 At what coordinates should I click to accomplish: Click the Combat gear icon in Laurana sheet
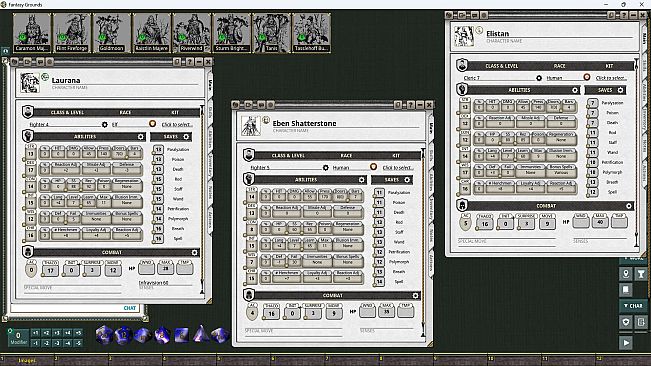click(x=194, y=252)
